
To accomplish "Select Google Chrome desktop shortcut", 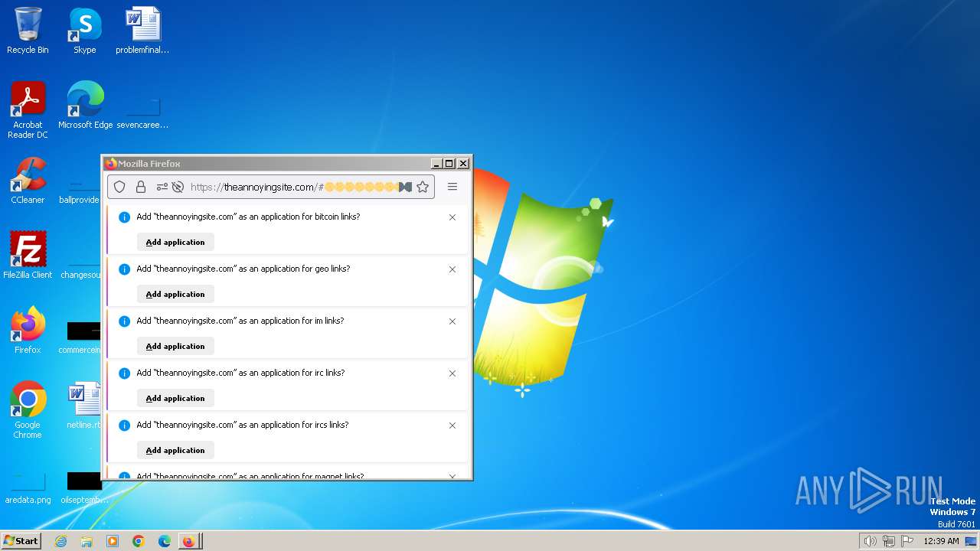I will [x=28, y=410].
